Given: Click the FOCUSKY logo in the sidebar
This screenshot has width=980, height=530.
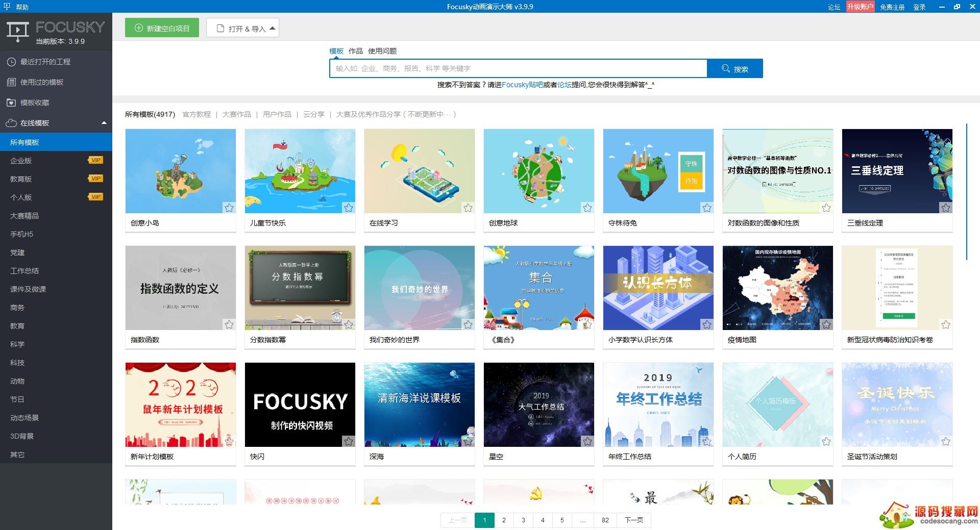Looking at the screenshot, I should coord(55,32).
